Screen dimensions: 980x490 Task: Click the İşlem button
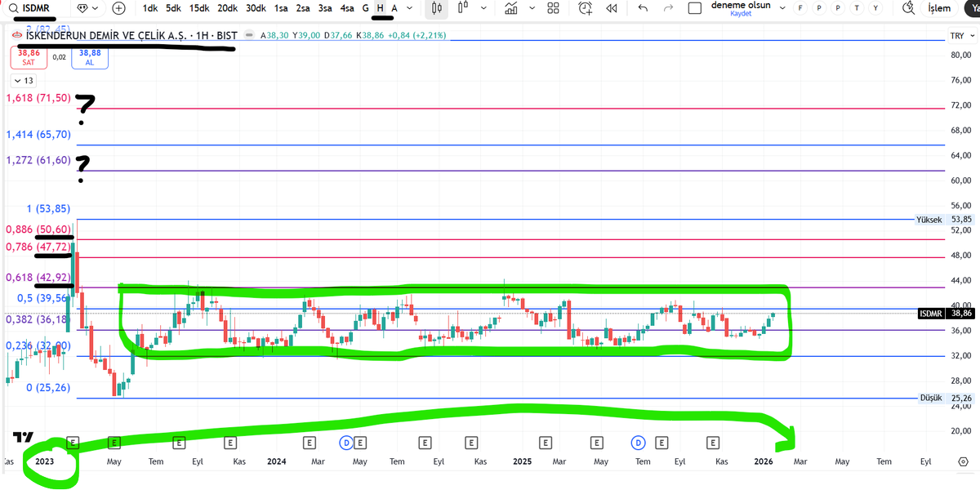940,8
